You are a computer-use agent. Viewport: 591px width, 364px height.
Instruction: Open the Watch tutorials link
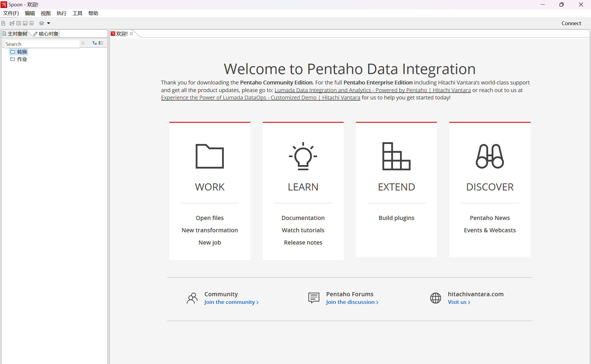point(303,230)
